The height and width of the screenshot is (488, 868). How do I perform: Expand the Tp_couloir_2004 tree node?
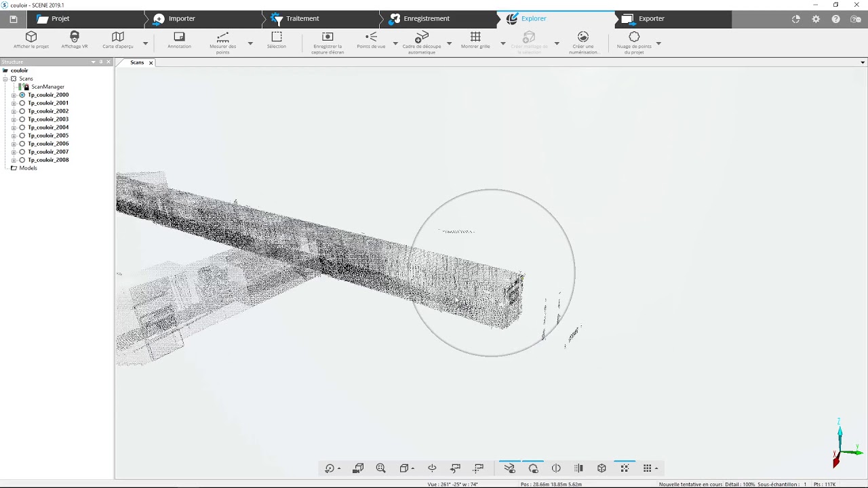pos(14,127)
